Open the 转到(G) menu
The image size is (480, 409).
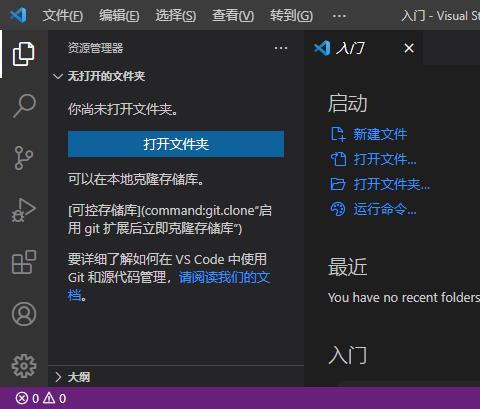click(x=291, y=15)
